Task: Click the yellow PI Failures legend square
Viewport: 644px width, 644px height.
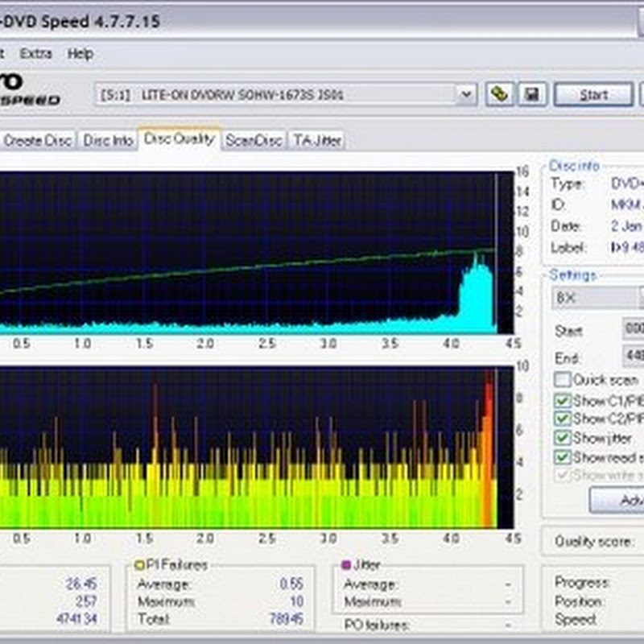Action: point(140,565)
